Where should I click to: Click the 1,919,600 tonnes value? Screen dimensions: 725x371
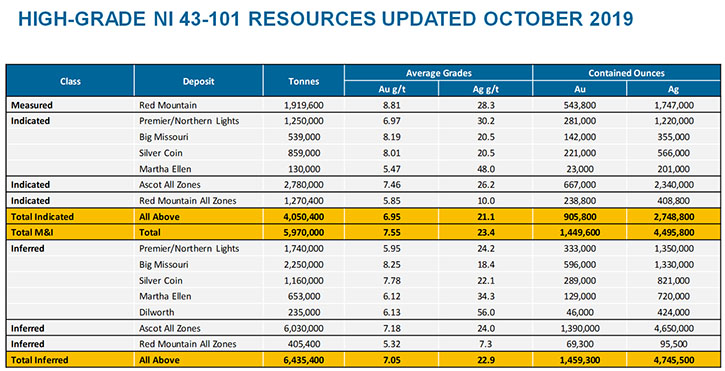pyautogui.click(x=303, y=105)
